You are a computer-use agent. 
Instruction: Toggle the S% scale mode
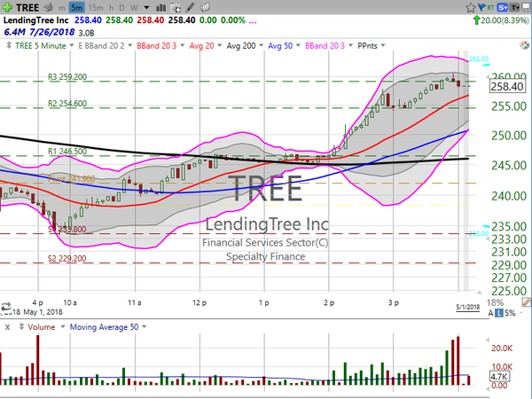pyautogui.click(x=510, y=313)
